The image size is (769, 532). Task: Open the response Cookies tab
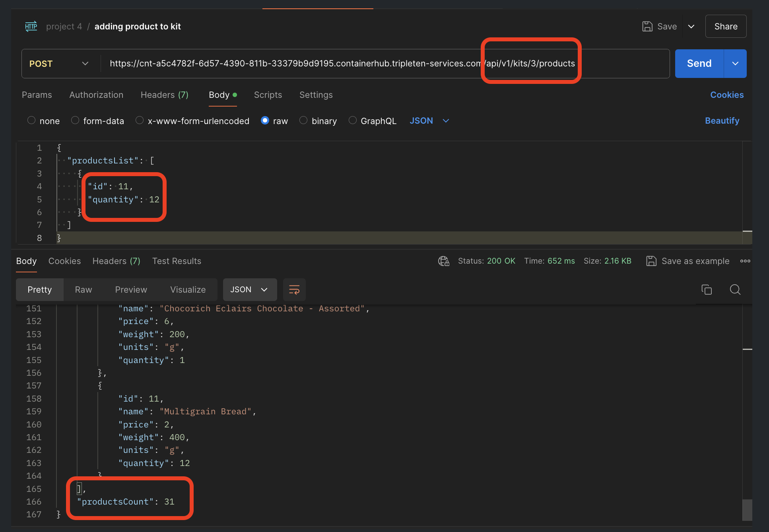[64, 261]
